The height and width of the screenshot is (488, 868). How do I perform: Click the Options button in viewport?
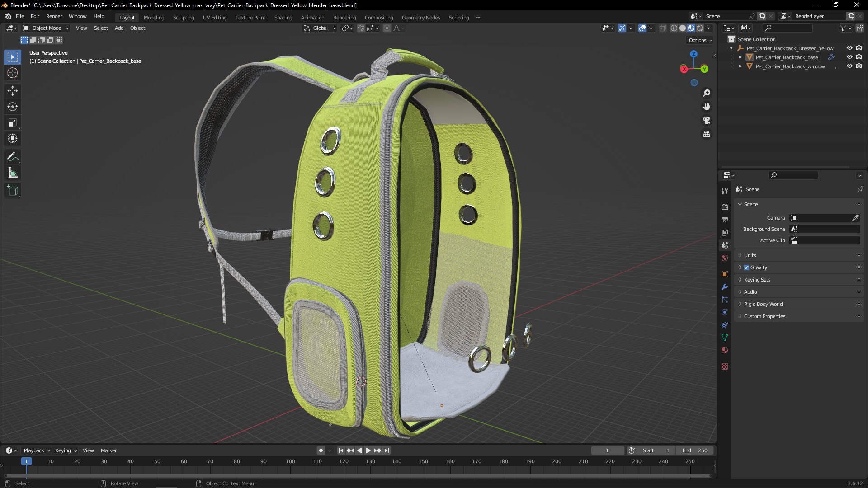tap(700, 40)
